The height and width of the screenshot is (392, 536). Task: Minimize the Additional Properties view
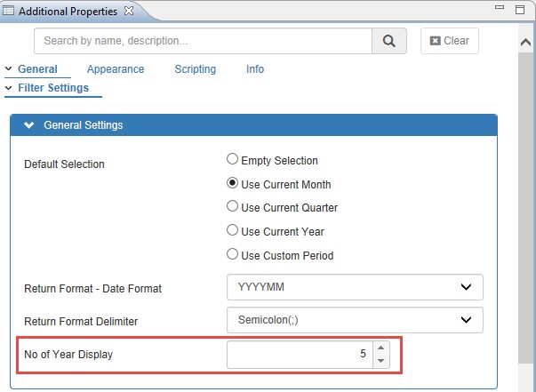coord(500,10)
